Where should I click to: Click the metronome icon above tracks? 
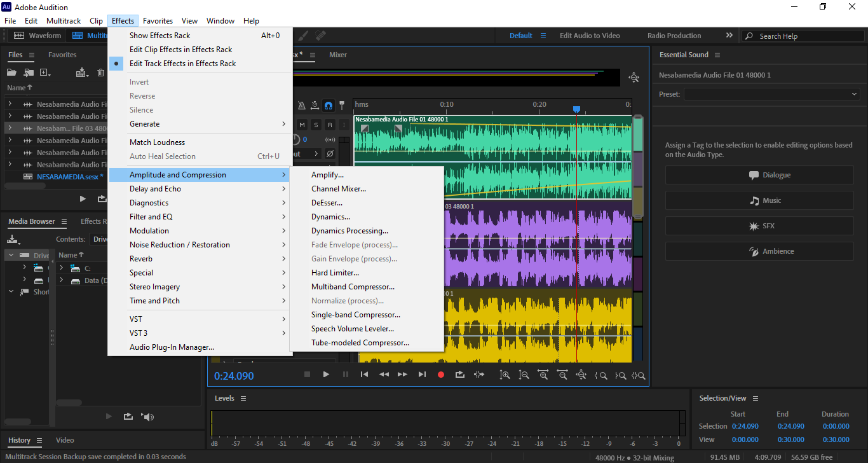point(302,106)
